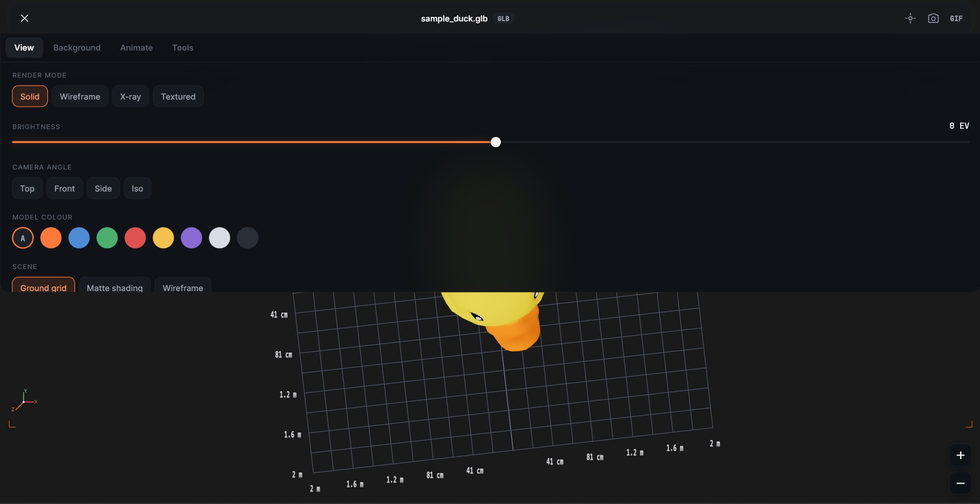Zoom in with the plus button
This screenshot has width=980, height=504.
(961, 455)
